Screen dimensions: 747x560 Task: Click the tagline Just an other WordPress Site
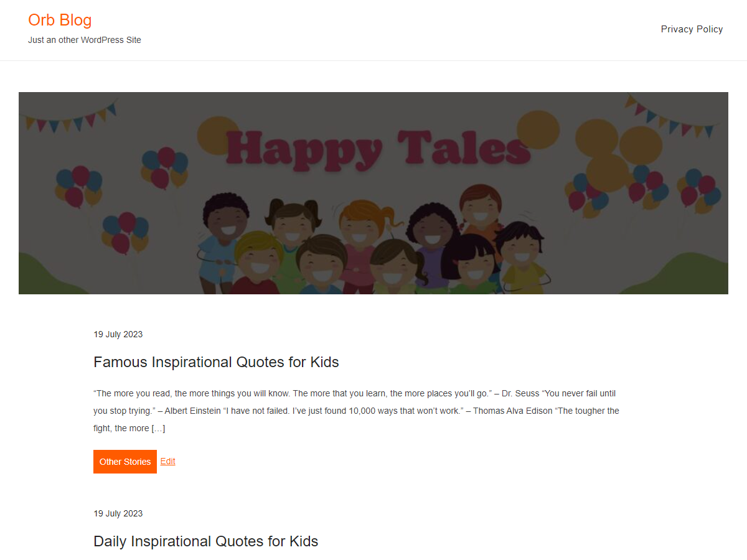pyautogui.click(x=85, y=40)
